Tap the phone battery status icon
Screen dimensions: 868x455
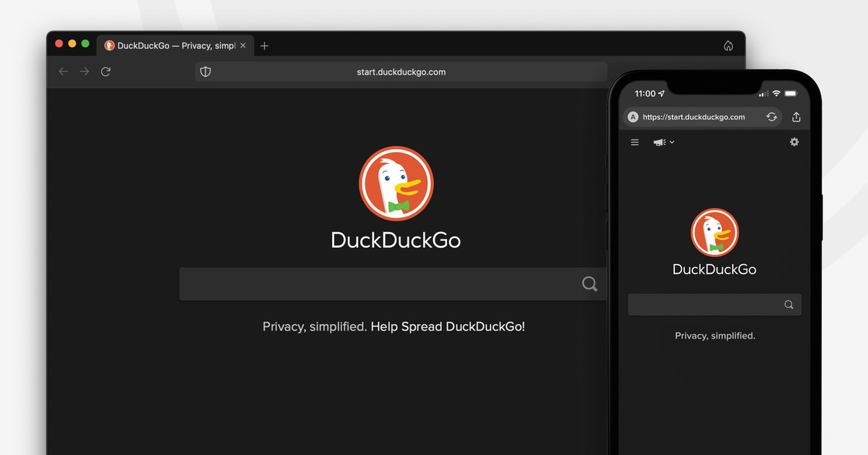[x=791, y=94]
